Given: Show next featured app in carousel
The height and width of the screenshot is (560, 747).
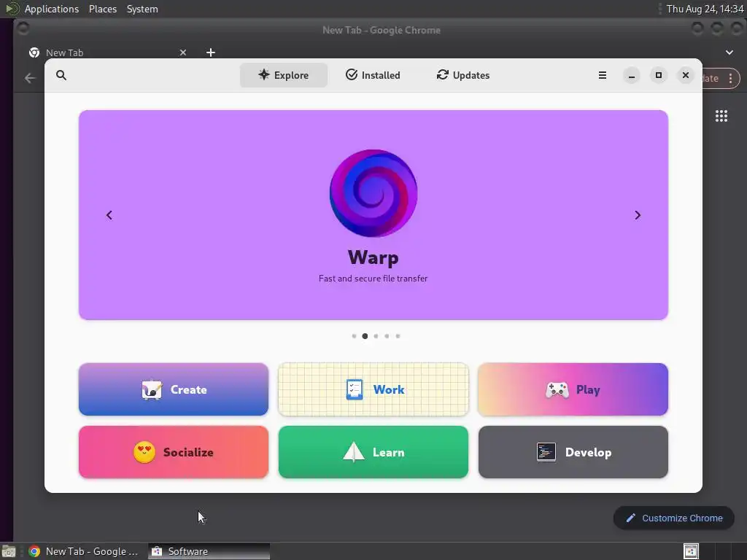Looking at the screenshot, I should point(638,215).
